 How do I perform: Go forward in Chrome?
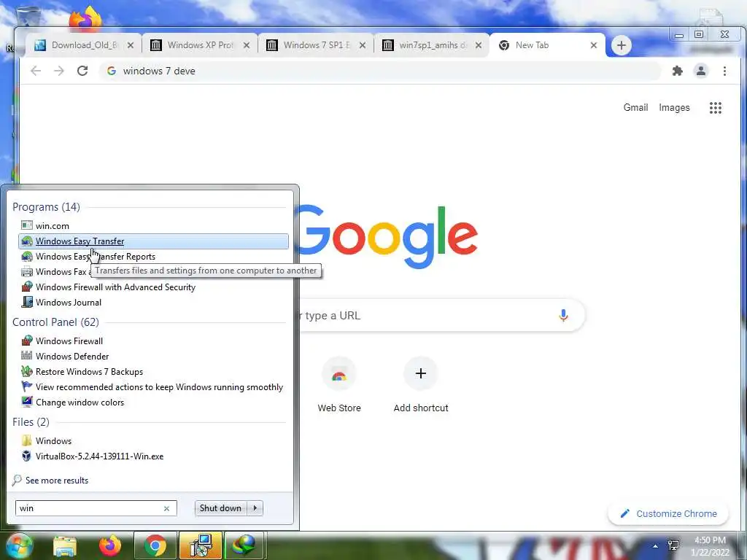(58, 71)
